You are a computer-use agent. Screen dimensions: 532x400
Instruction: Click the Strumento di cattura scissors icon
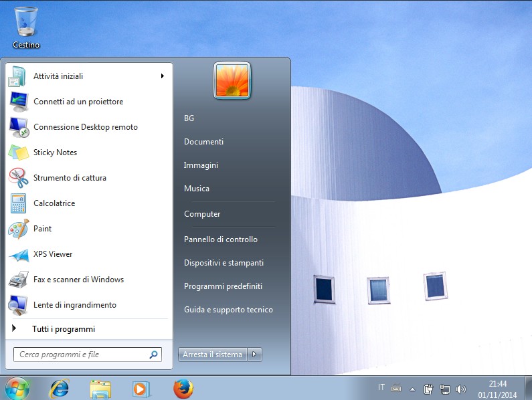[x=18, y=178]
